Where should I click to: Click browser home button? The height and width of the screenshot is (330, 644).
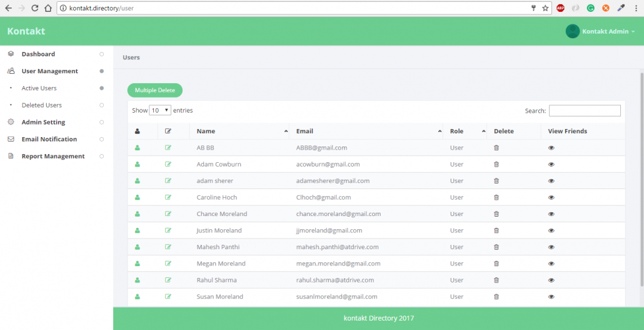tap(48, 8)
